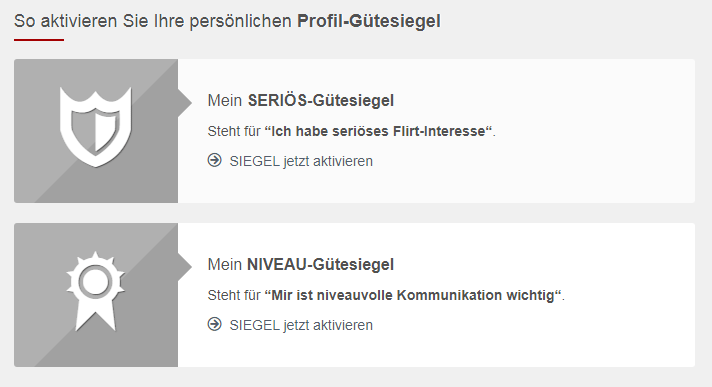
Task: Open the Mein SERIÖS-Gütesiegel title
Action: [301, 100]
